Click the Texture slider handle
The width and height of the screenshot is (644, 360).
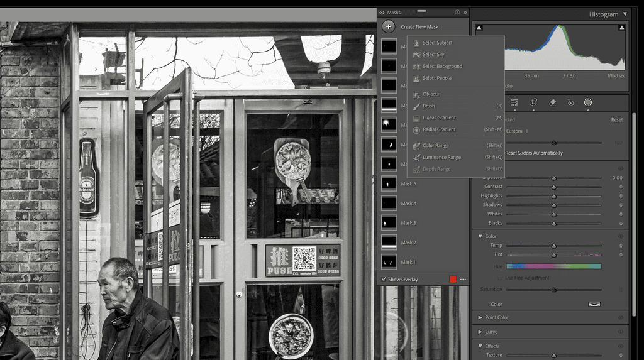coord(553,356)
